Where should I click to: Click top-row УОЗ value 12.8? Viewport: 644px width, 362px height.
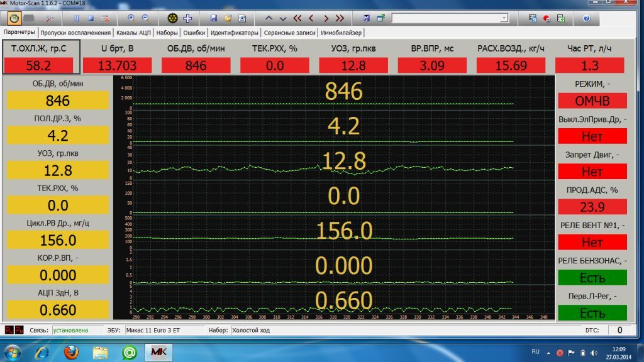353,65
